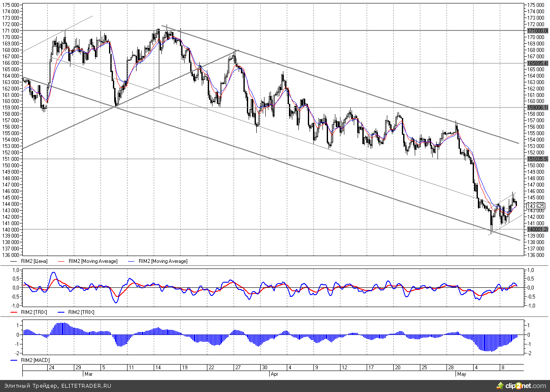Click the 140001.24 support level label
Viewport: 550px width, 392px height.
click(538, 229)
